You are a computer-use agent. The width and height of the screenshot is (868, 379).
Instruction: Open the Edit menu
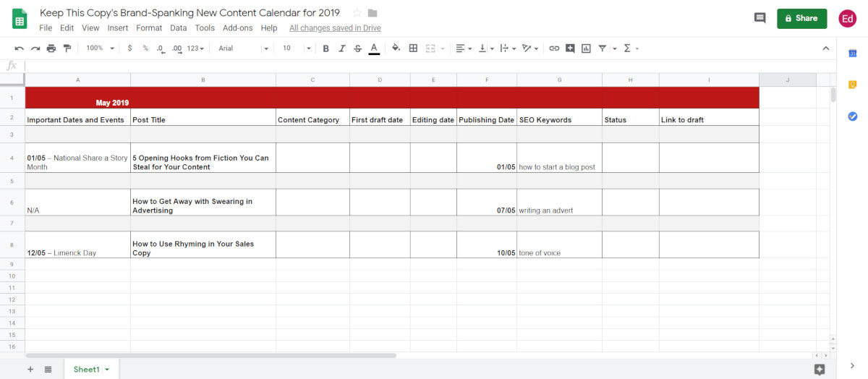pos(67,28)
